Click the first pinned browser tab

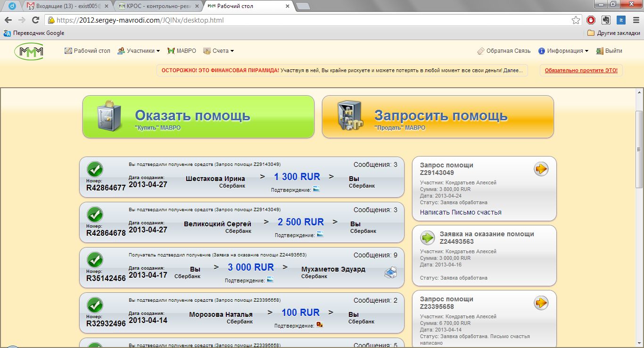tap(12, 7)
